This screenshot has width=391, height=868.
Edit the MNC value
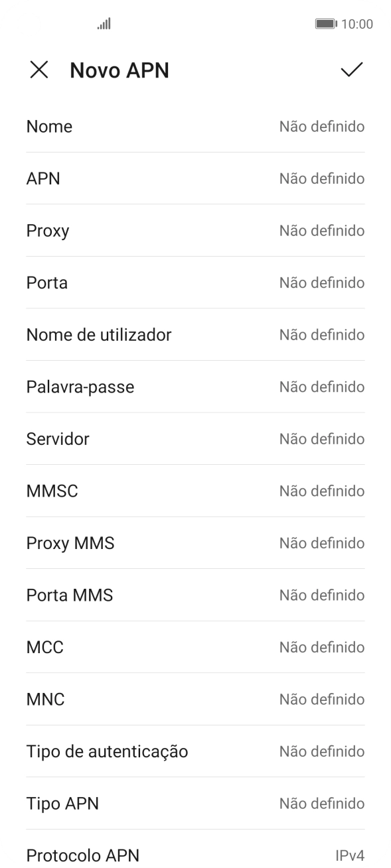(195, 699)
